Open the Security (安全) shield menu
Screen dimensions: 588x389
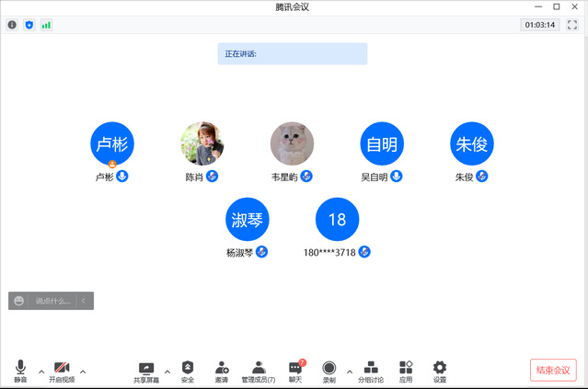coord(188,371)
